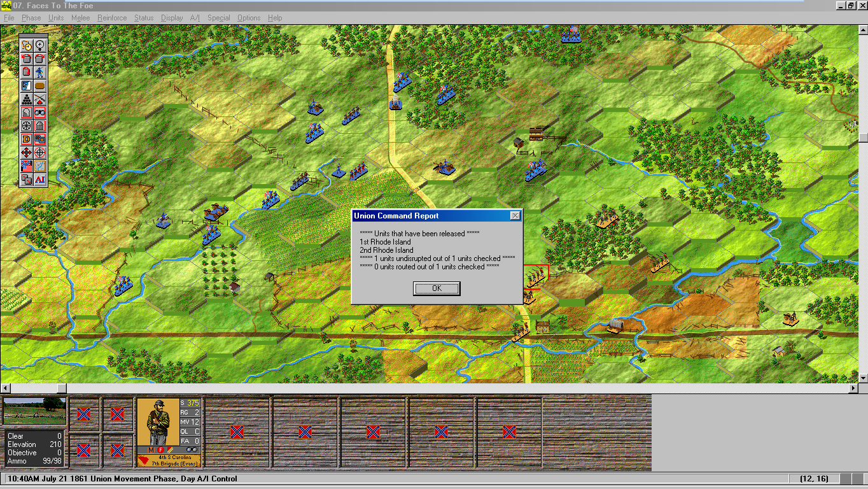The width and height of the screenshot is (868, 489).
Task: Click the map's horizontal scrollbar right arrow
Action: pos(854,388)
